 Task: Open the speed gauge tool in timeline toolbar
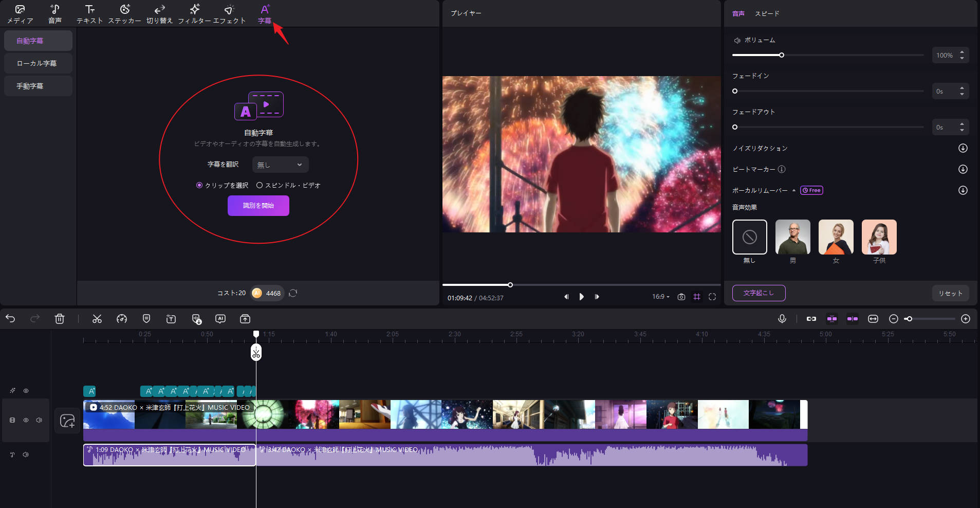click(x=122, y=319)
